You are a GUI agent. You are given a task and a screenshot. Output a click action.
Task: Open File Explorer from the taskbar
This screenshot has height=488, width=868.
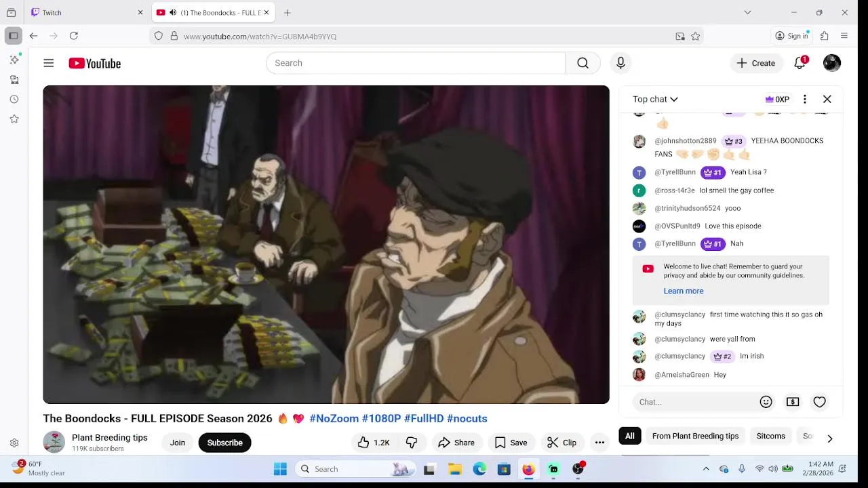click(455, 469)
